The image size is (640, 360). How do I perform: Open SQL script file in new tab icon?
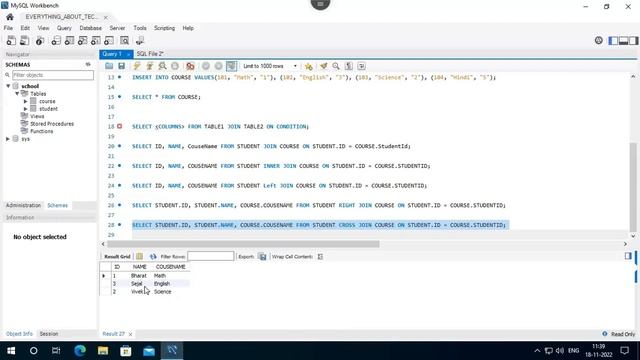coord(25,40)
